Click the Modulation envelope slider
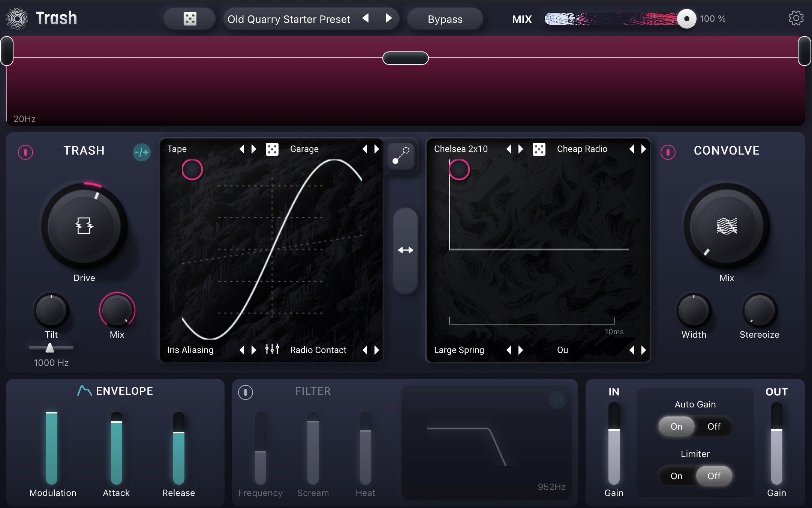The width and height of the screenshot is (812, 508). coord(52,448)
